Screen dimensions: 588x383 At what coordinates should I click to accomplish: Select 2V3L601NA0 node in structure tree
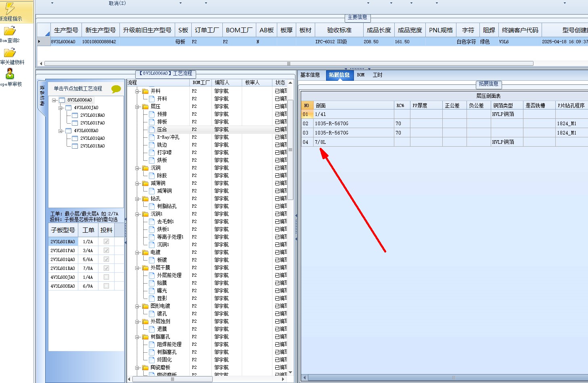tap(92, 115)
